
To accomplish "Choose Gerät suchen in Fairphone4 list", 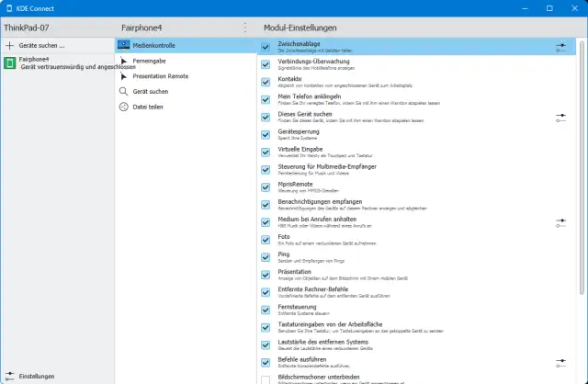I will (186, 92).
